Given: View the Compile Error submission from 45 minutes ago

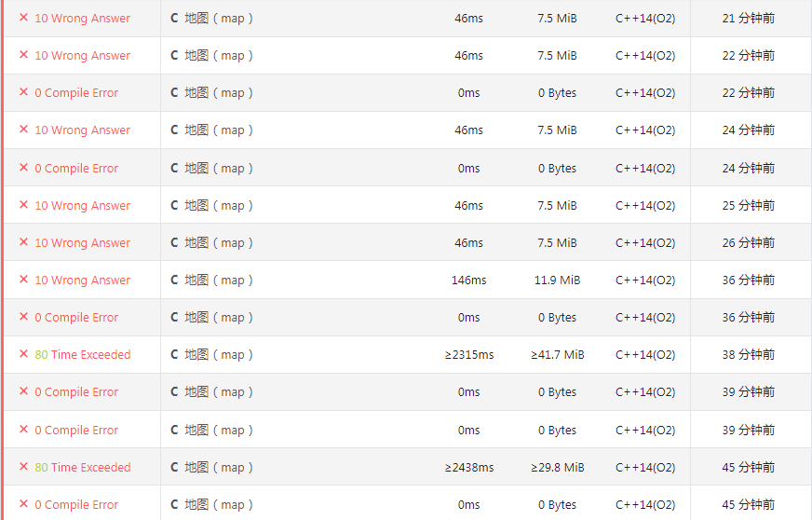Looking at the screenshot, I should (x=76, y=504).
